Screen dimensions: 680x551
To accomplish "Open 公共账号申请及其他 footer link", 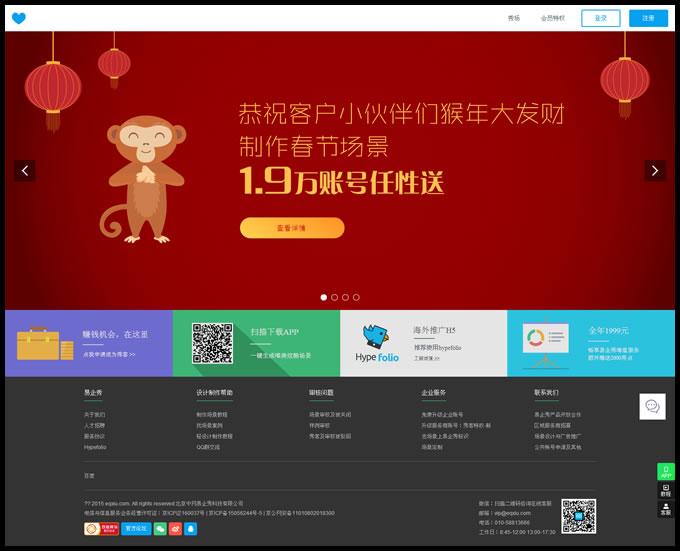I will [x=558, y=447].
